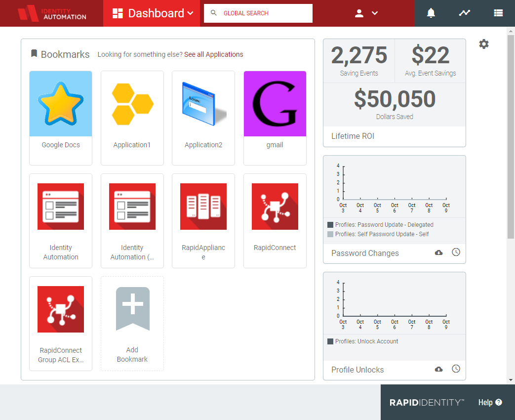Image resolution: width=515 pixels, height=420 pixels.
Task: Click the Add Bookmark tile
Action: (x=132, y=323)
